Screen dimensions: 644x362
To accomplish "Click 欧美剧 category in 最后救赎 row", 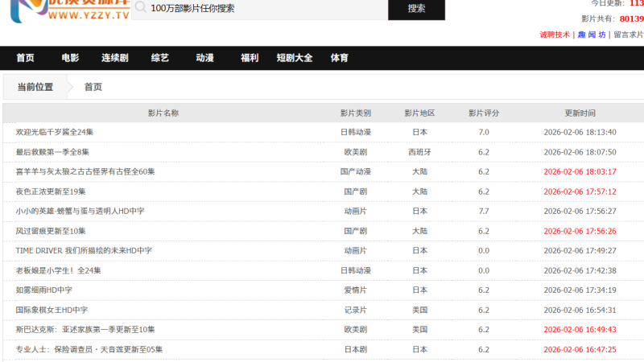I will [x=356, y=152].
